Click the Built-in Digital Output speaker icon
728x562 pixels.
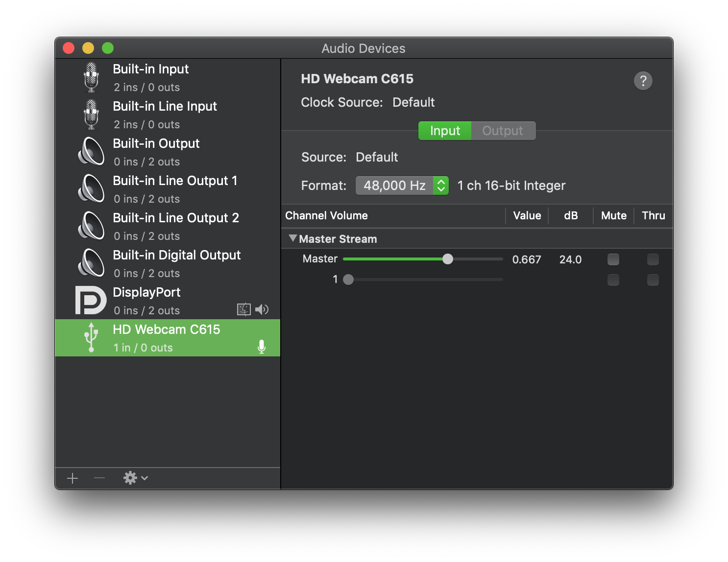(x=91, y=262)
